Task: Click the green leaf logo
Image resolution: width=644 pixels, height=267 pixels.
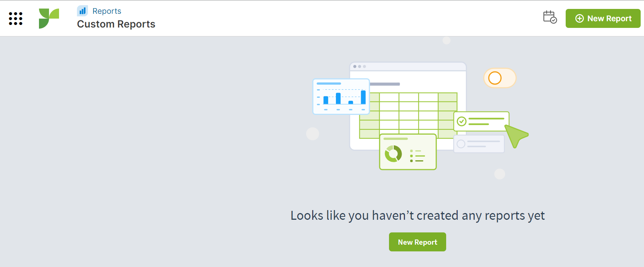Action: (49, 19)
